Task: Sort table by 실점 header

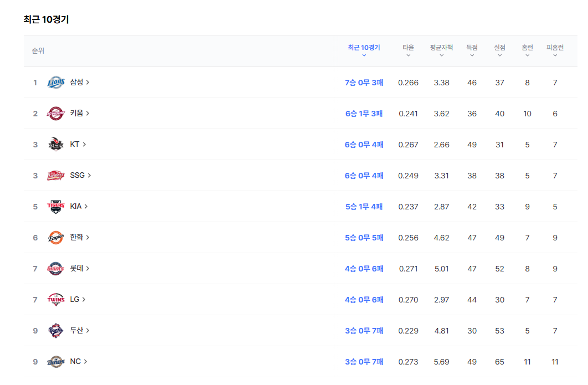Action: click(499, 50)
